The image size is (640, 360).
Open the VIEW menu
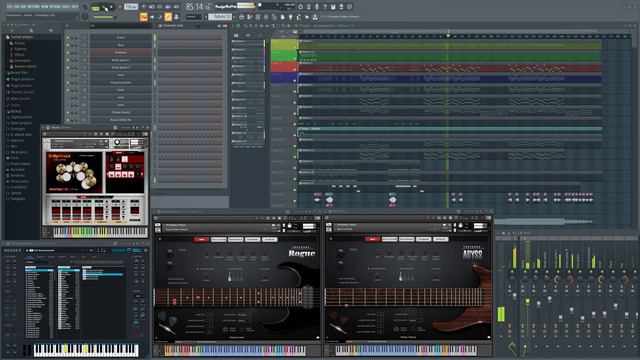tap(45, 7)
